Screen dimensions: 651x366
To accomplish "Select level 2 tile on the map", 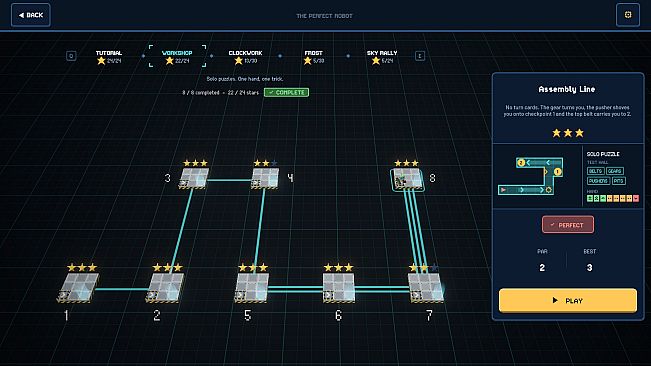I will pyautogui.click(x=165, y=287).
